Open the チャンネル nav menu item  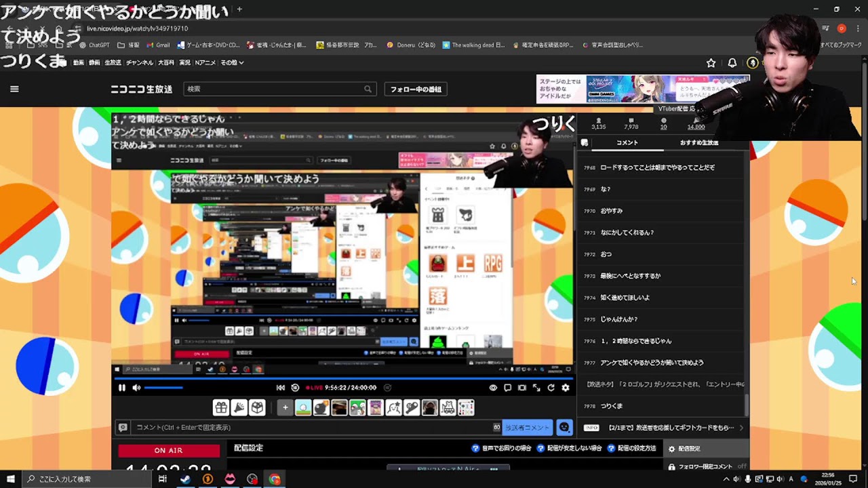[140, 62]
